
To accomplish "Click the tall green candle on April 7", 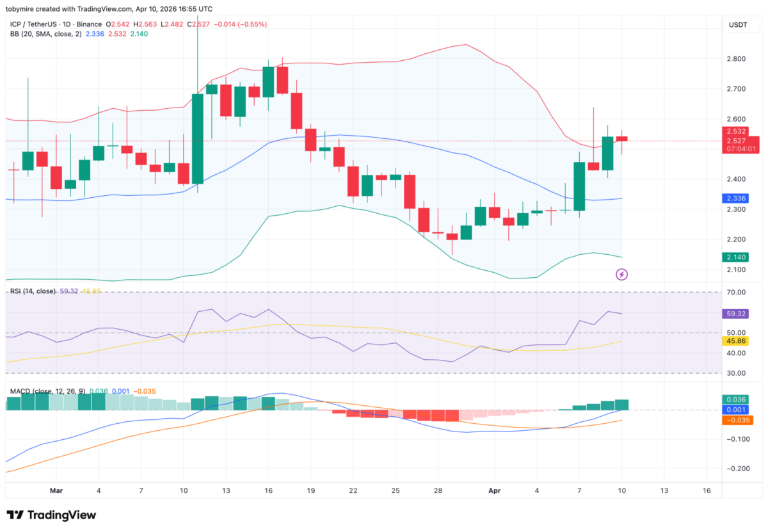I will coord(579,186).
